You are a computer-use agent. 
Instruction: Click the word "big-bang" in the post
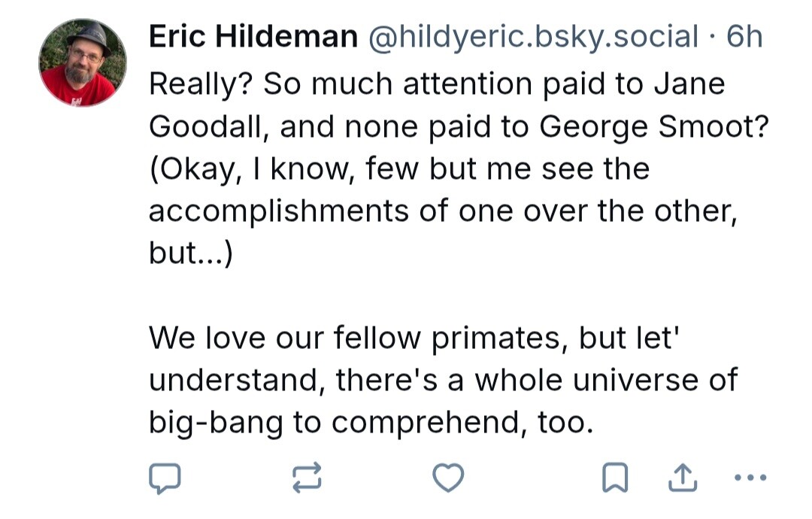point(216,423)
